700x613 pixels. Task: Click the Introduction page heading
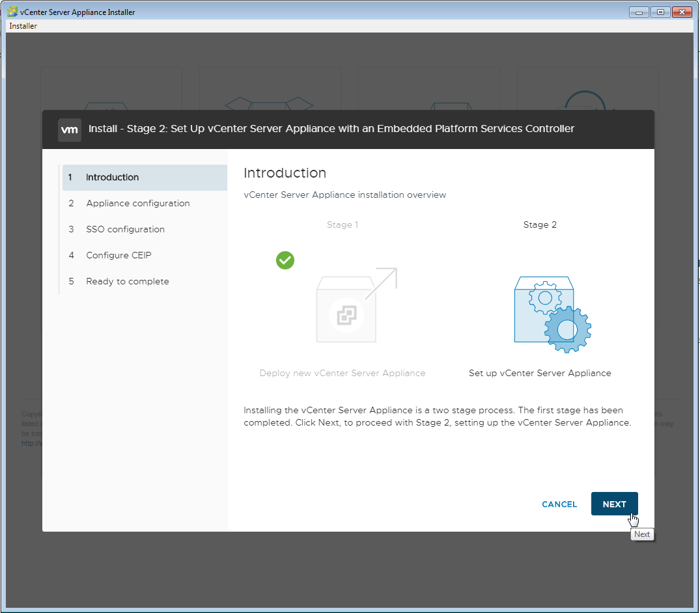(x=285, y=173)
